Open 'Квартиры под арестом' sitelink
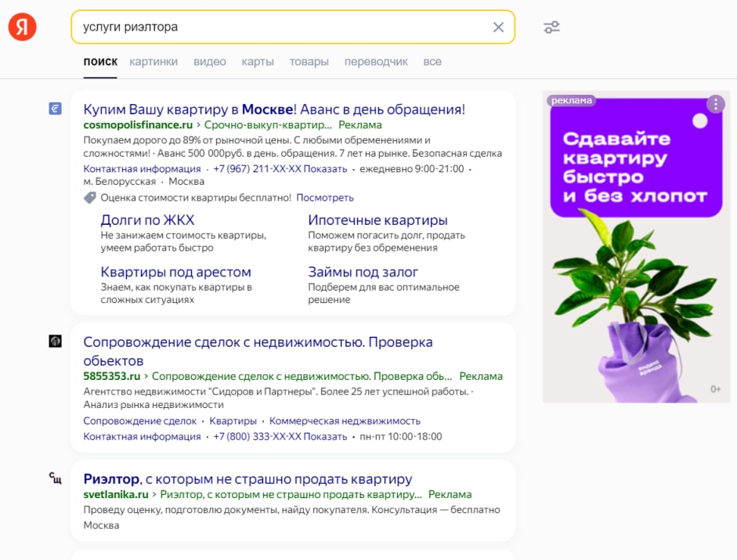This screenshot has width=737, height=560. (175, 272)
